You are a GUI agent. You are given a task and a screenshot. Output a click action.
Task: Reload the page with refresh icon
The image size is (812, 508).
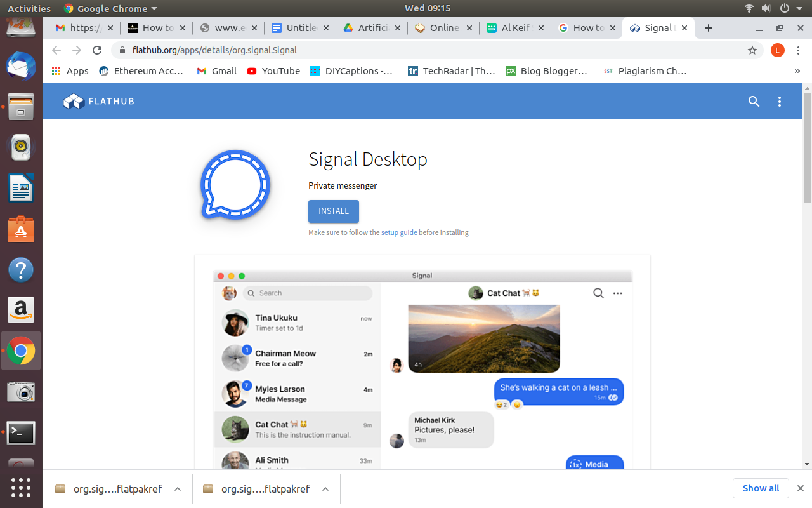(97, 50)
